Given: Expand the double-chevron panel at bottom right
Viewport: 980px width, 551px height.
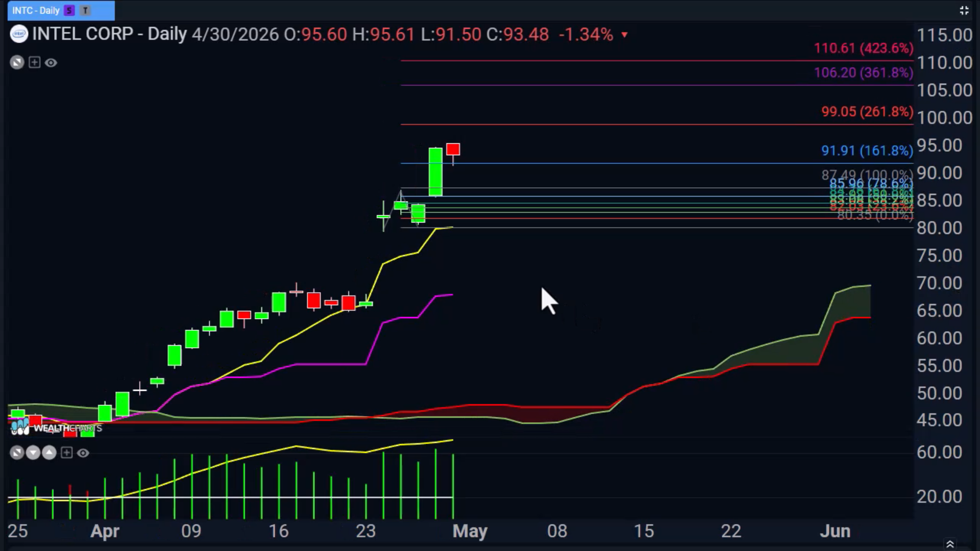Looking at the screenshot, I should pyautogui.click(x=950, y=544).
